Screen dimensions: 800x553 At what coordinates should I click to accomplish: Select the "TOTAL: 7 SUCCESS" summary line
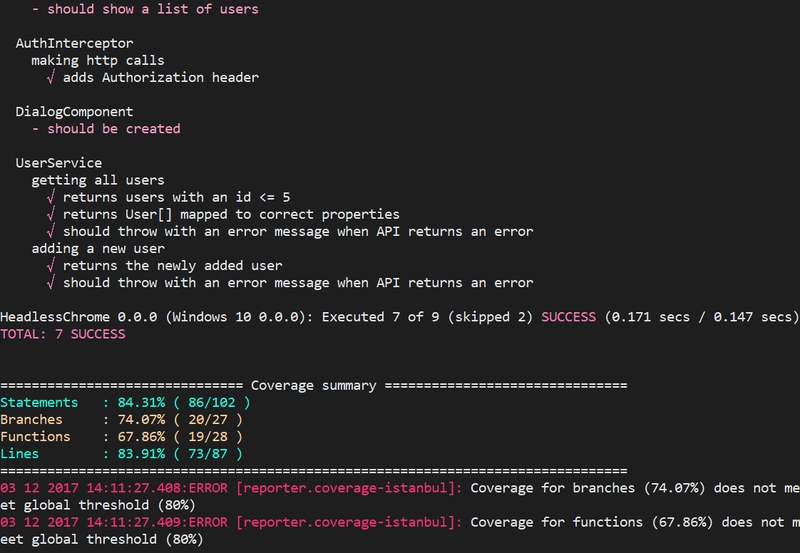click(x=62, y=333)
